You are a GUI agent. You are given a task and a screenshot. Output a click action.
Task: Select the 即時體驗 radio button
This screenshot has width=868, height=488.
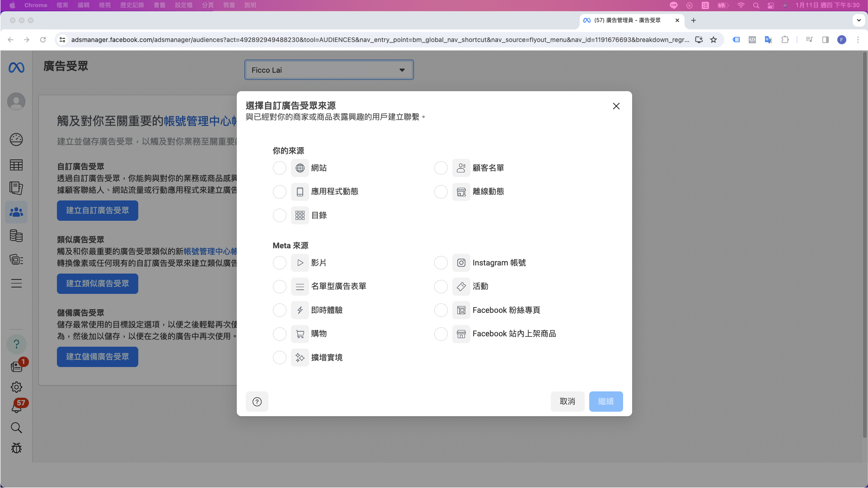tap(280, 310)
